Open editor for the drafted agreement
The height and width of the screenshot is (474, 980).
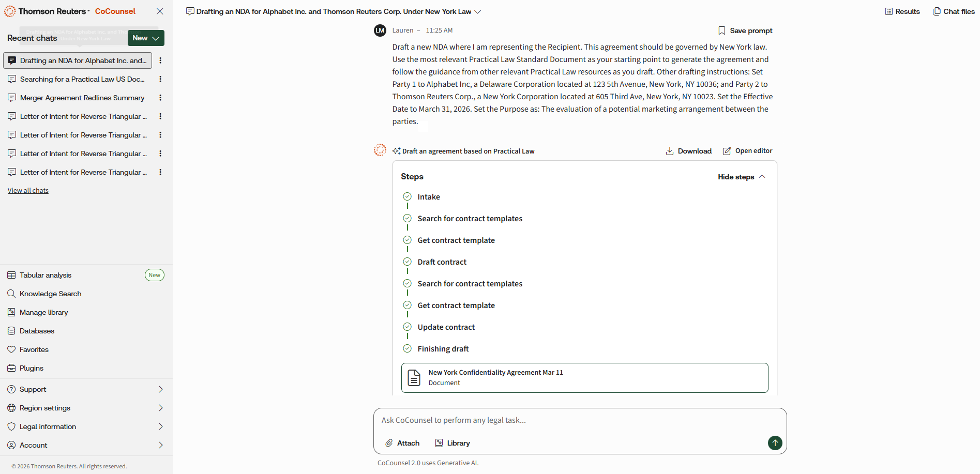click(x=747, y=151)
